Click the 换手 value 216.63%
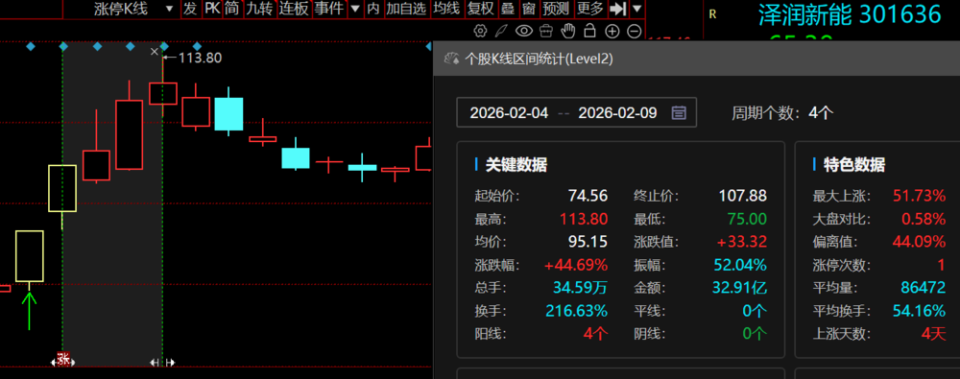Screen dimensions: 960x379 (x=578, y=311)
